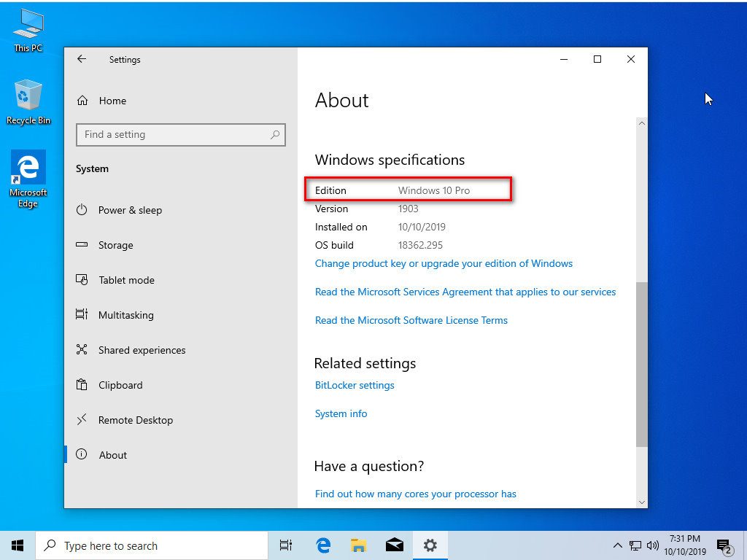Click the Find a setting search box
The image size is (747, 560).
[181, 135]
